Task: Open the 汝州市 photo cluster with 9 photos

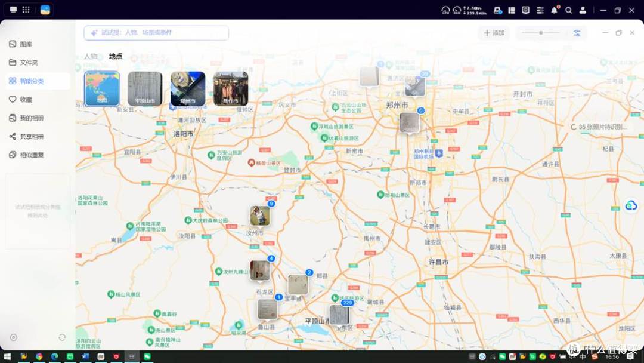Action: (x=260, y=216)
